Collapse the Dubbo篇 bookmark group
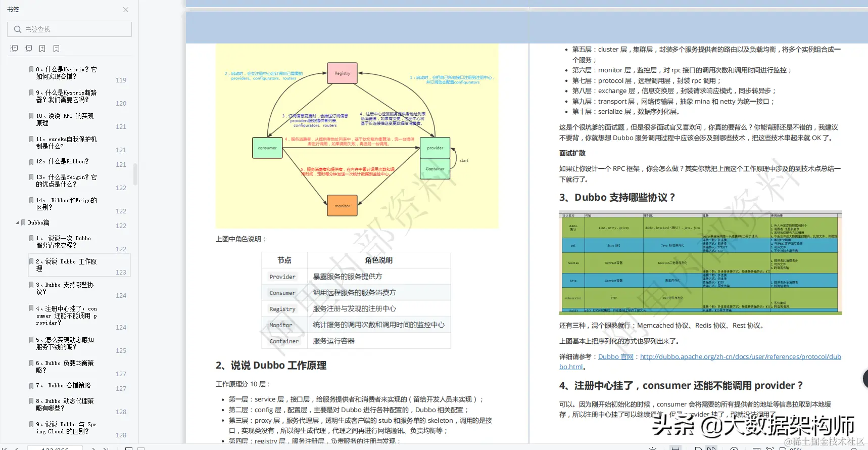Screen dimensions: 868x450 pyautogui.click(x=18, y=222)
